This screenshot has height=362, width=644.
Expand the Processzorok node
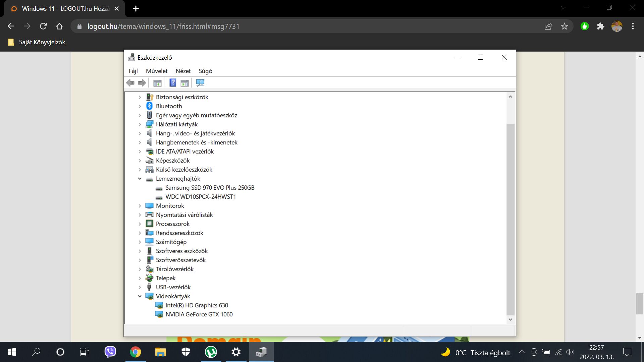[140, 224]
